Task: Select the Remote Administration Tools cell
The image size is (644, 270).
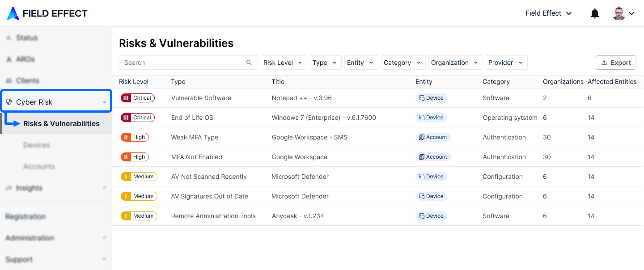Action: [213, 216]
